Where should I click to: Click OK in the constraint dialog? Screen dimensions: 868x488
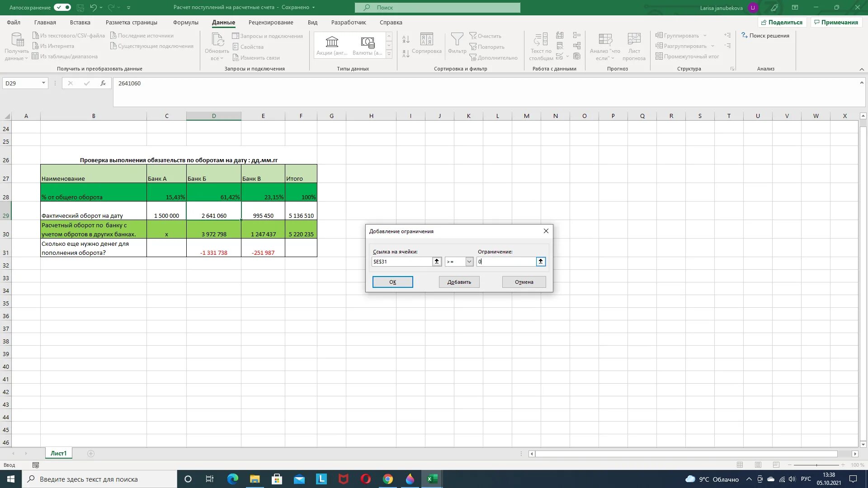(392, 282)
